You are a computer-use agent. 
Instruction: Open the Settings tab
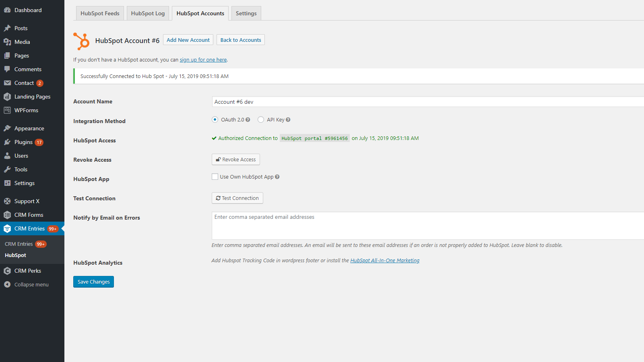[246, 13]
